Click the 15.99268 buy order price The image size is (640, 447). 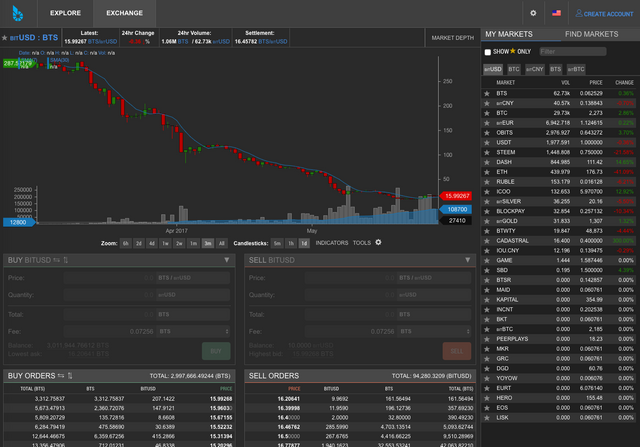tap(221, 399)
